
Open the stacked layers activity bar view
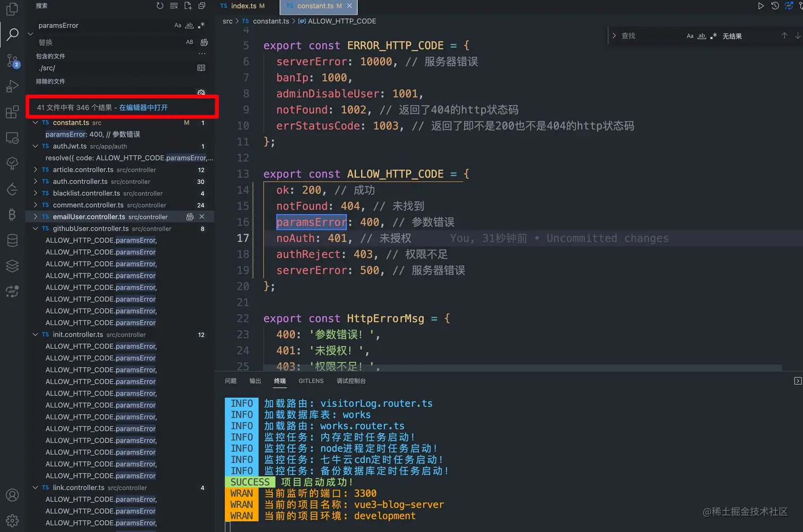[12, 265]
